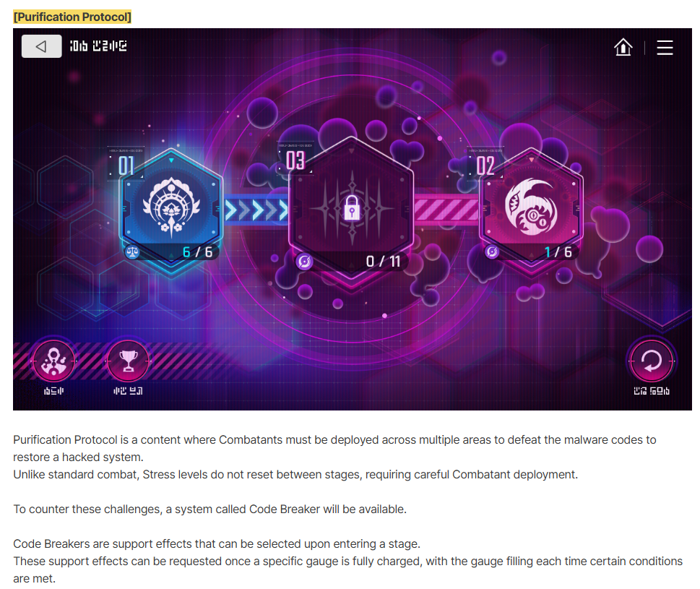Screen dimensions: 700x589
Task: Select the locked stage 03 hexagon
Action: click(351, 207)
